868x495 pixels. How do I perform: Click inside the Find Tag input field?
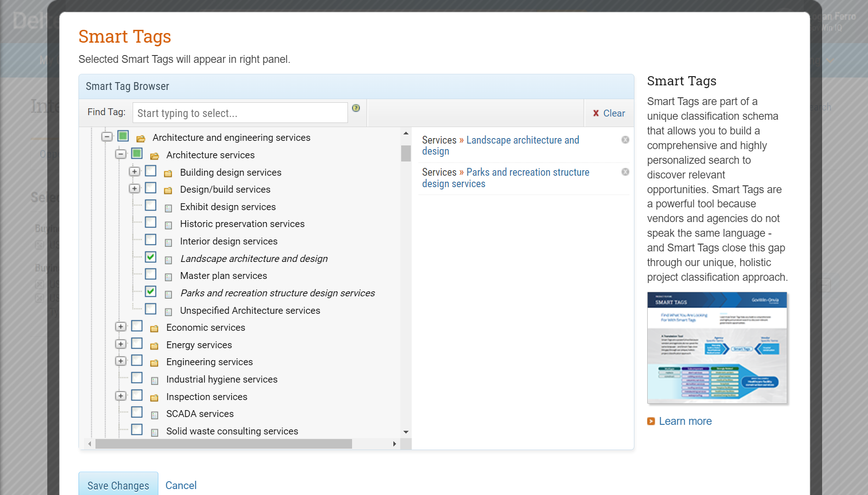pos(240,113)
